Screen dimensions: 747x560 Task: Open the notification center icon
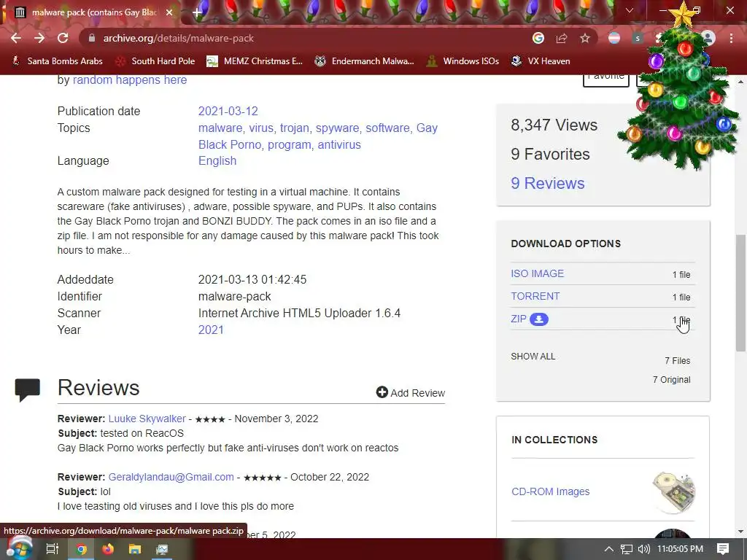723,549
